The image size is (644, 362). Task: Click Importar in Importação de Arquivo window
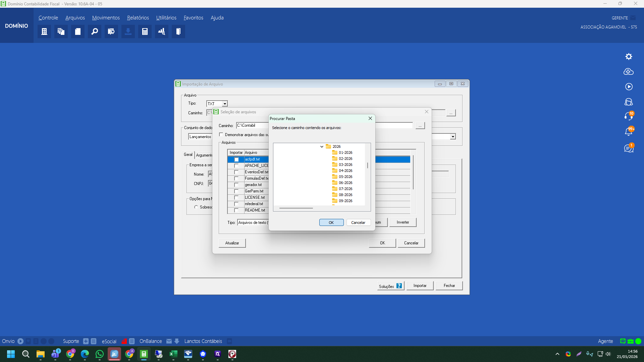click(x=420, y=286)
